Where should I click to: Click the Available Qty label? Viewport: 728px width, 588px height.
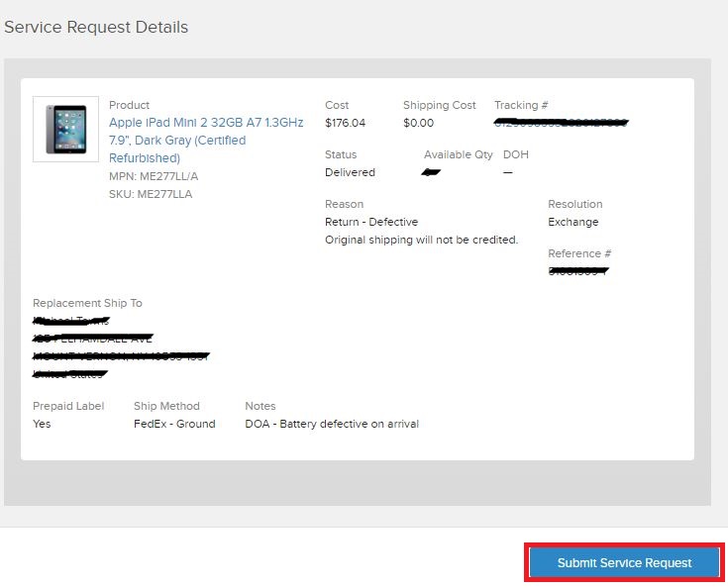pyautogui.click(x=459, y=154)
